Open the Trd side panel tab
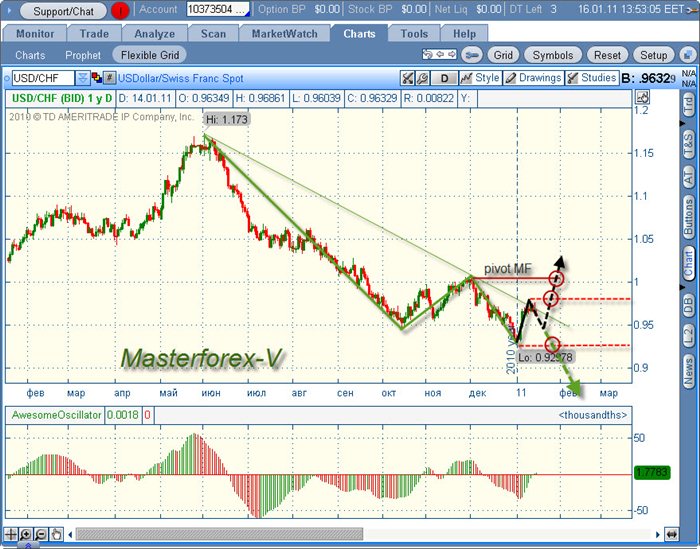This screenshot has height=549, width=700. pyautogui.click(x=688, y=105)
